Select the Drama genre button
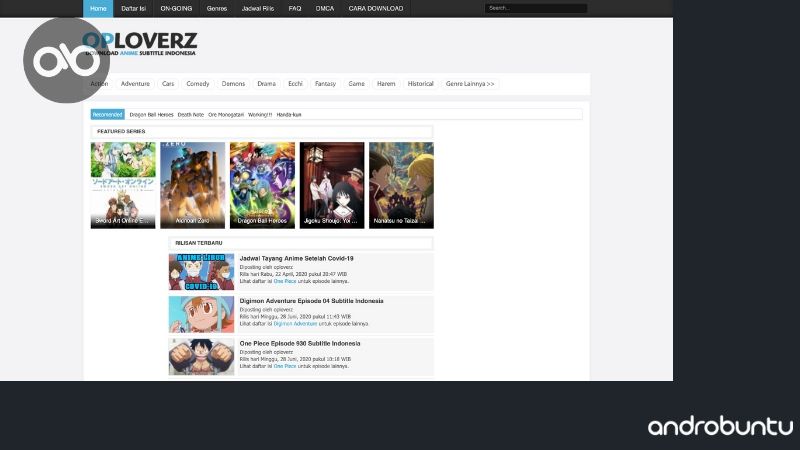 point(266,84)
